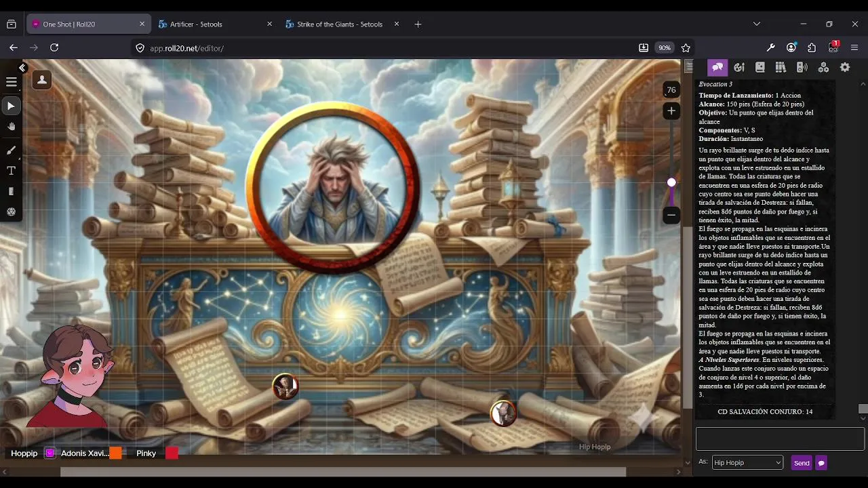Image resolution: width=868 pixels, height=488 pixels.
Task: Click the CD SALVACIÓN CONJURO: 14 text
Action: [765, 411]
